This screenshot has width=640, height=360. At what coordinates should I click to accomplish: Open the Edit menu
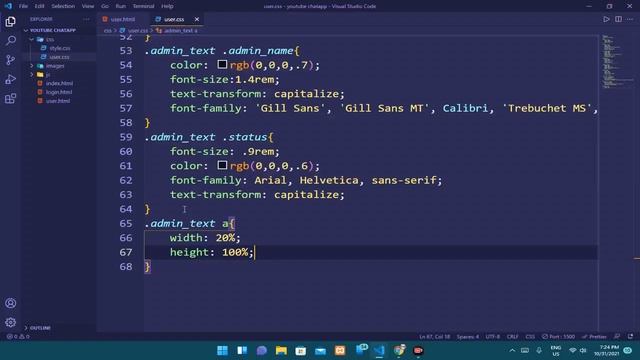[39, 6]
